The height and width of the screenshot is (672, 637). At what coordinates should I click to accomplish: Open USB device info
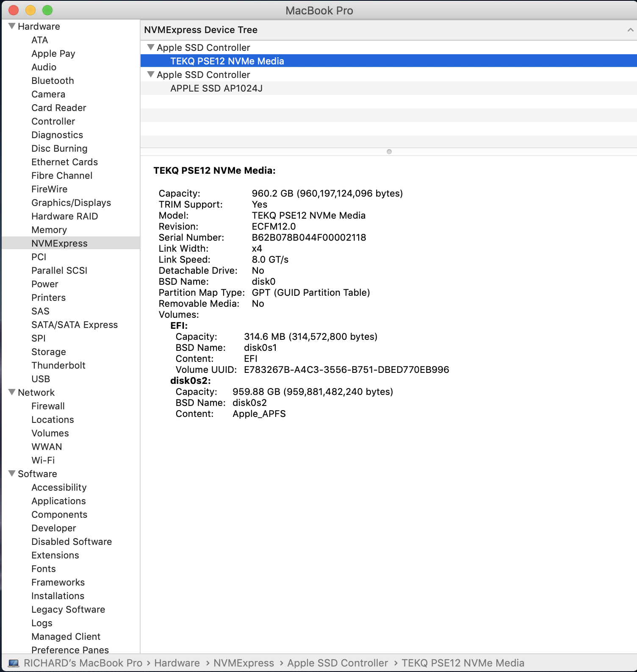click(41, 379)
